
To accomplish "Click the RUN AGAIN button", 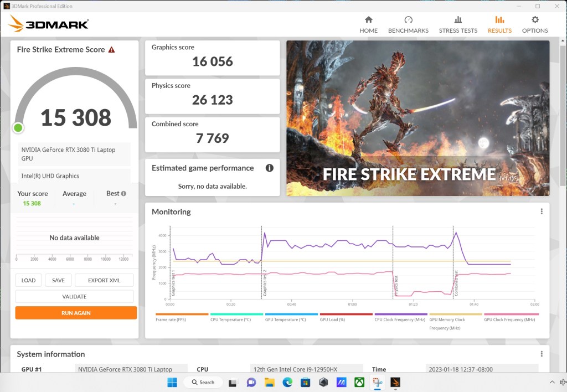I will (75, 312).
